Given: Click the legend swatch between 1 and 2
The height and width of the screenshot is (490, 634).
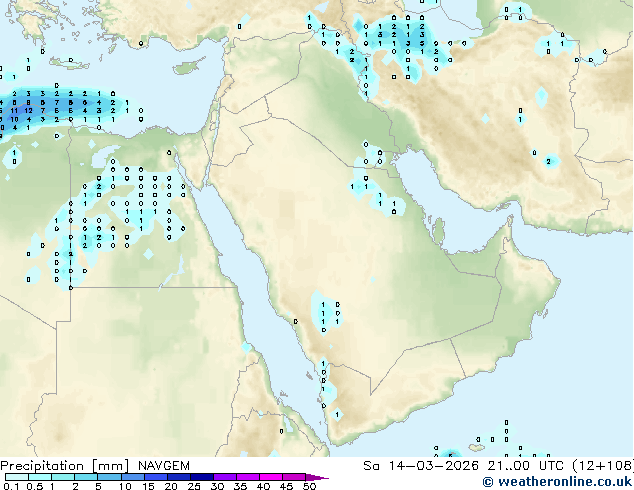Looking at the screenshot, I should click(x=63, y=477).
